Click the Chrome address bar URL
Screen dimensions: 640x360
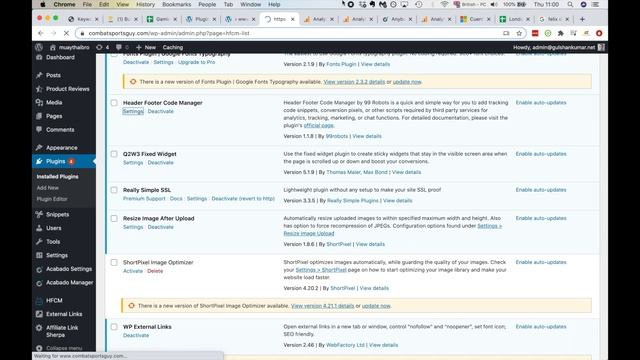[x=169, y=33]
